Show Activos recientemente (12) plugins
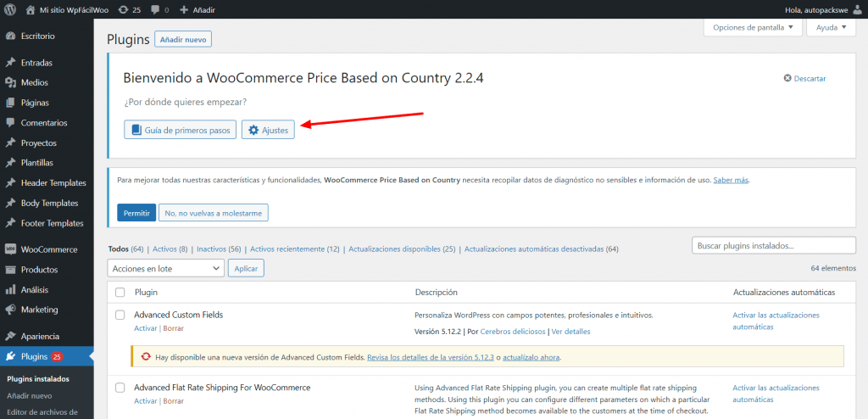Screen dimensions: 868x419 coord(294,249)
